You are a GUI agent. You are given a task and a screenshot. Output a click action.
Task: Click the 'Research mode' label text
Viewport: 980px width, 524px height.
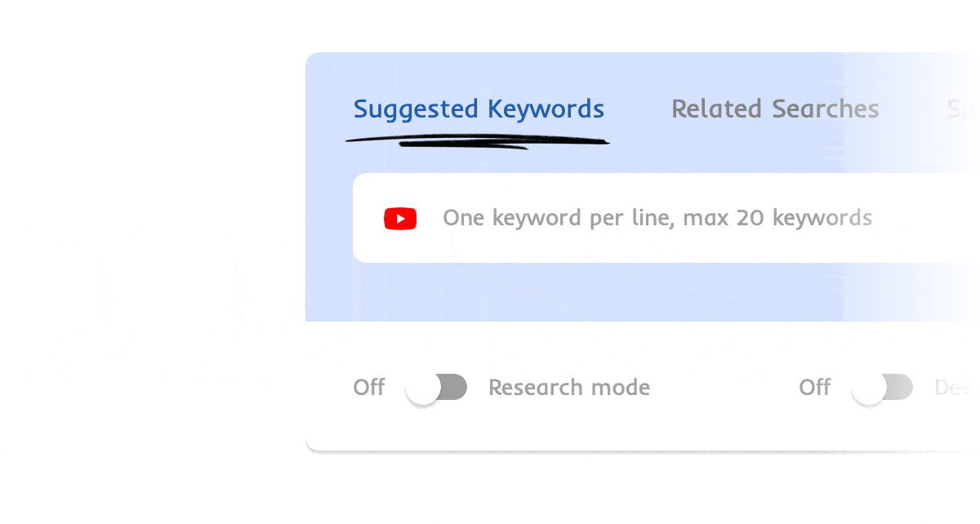coord(569,388)
